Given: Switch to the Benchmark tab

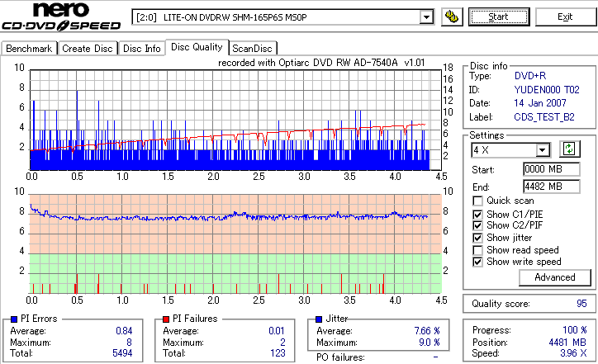Looking at the screenshot, I should pos(29,49).
